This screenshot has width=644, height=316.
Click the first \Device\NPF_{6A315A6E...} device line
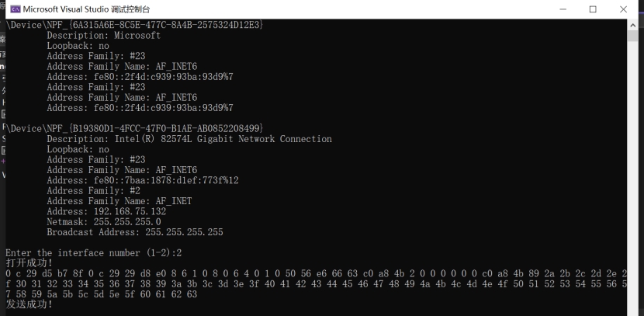point(136,26)
